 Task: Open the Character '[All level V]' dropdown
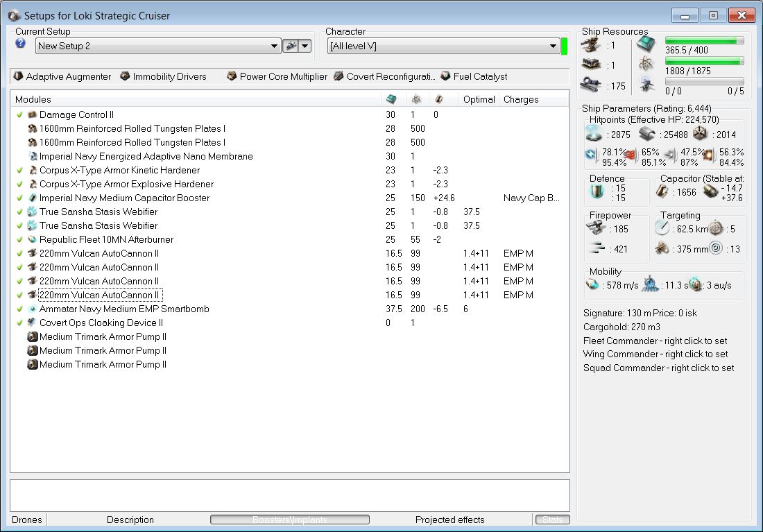pos(443,46)
